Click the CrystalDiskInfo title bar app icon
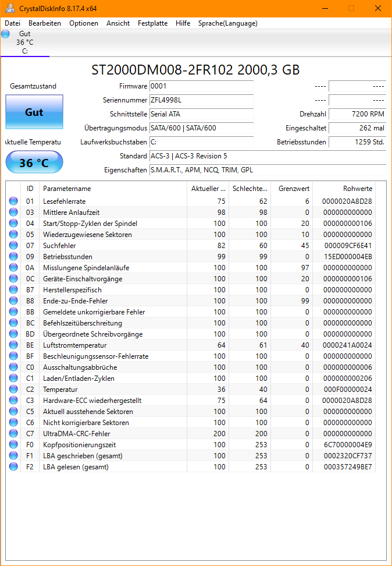Screen dimensions: 392x566 click(10, 8)
